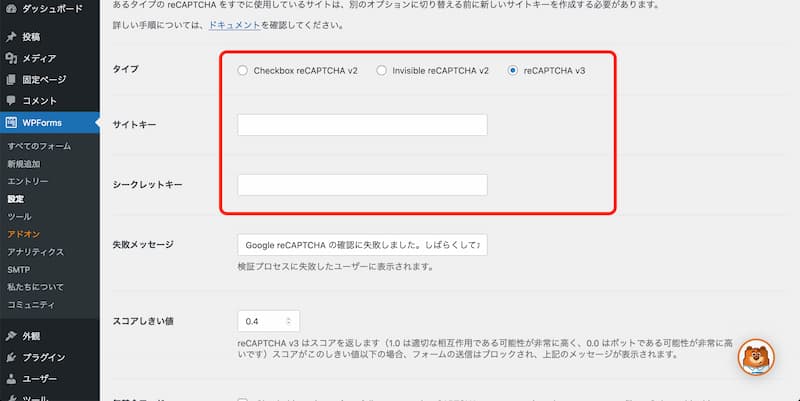Go to 設定 submenu
Screen dimensions: 800x401
pyautogui.click(x=15, y=199)
